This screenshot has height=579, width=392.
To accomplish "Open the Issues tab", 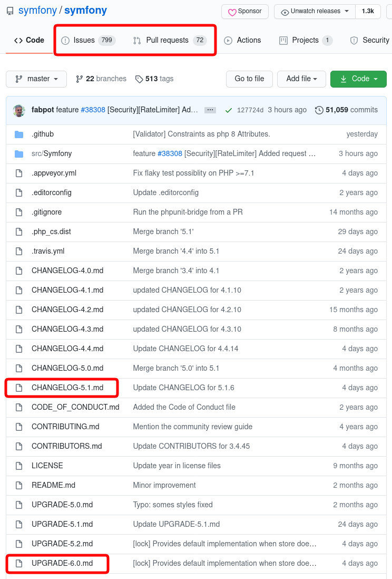I will 88,40.
